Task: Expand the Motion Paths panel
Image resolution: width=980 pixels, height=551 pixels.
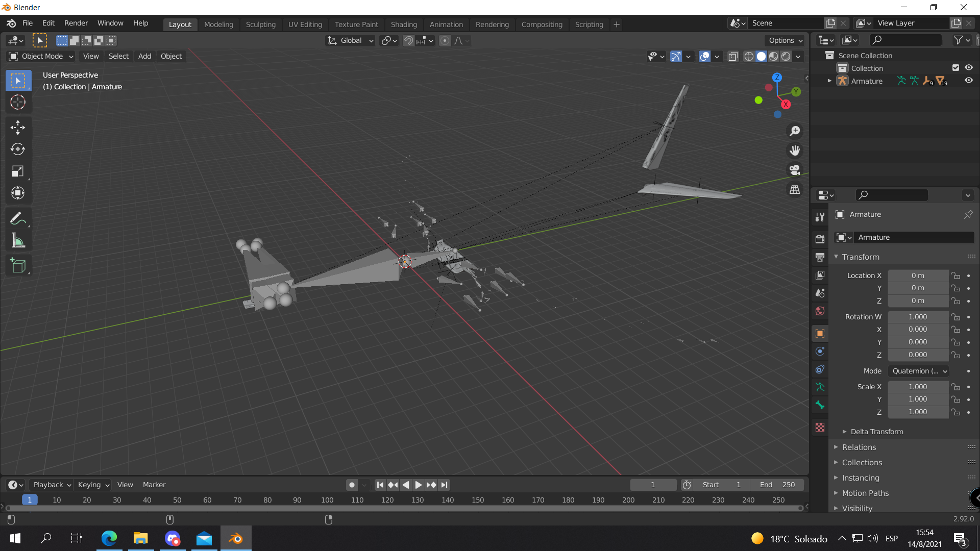Action: pyautogui.click(x=866, y=493)
